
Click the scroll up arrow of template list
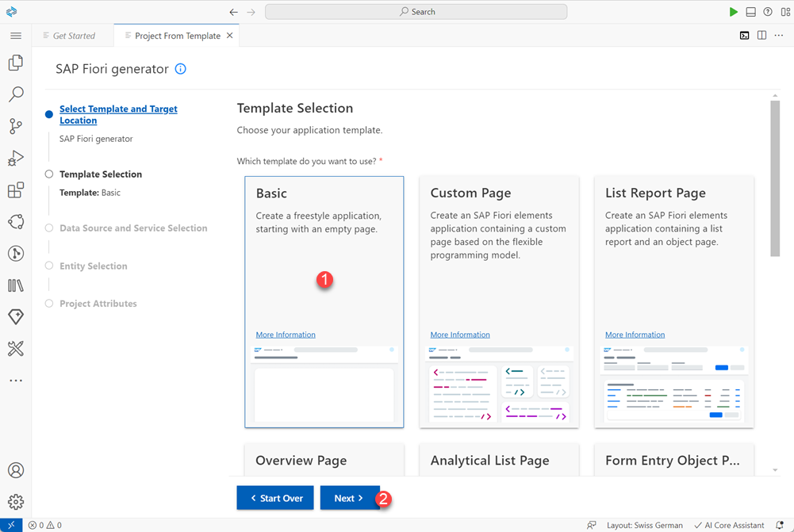(x=775, y=95)
